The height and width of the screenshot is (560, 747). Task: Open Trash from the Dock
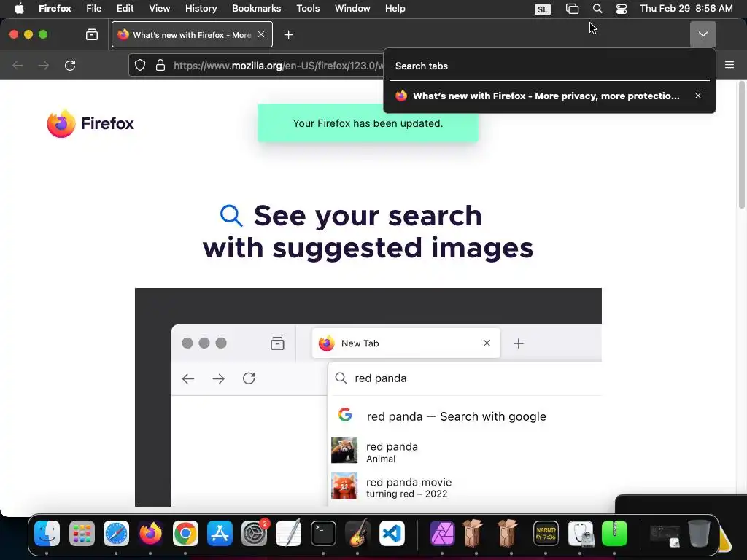(699, 533)
